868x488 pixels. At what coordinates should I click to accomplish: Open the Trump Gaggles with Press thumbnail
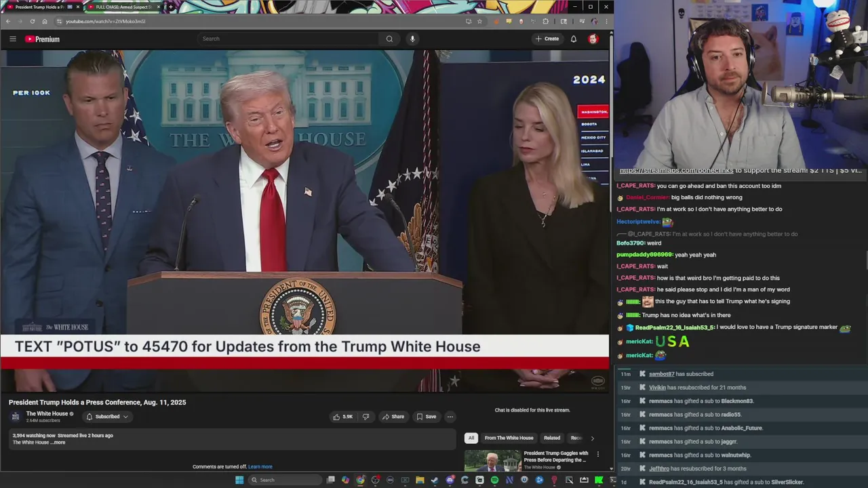[492, 461]
